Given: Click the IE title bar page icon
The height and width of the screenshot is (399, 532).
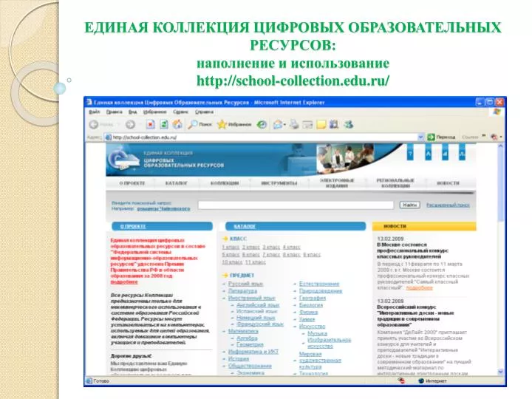Looking at the screenshot, I should click(89, 102).
